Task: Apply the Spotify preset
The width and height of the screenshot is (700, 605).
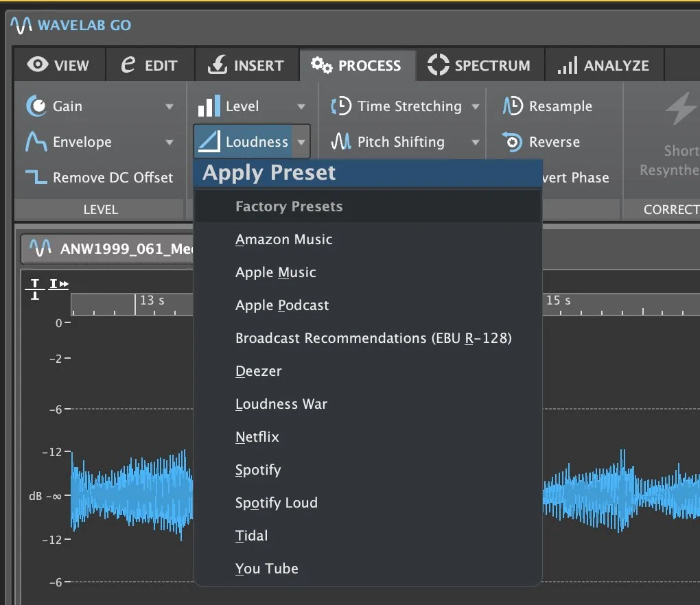Action: (369, 471)
